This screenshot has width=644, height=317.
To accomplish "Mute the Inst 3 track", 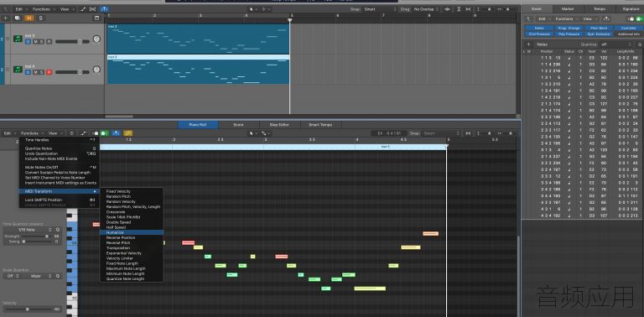I will (x=35, y=42).
